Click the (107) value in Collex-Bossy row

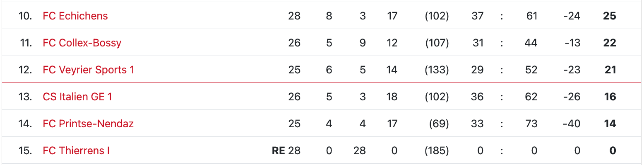(x=437, y=43)
